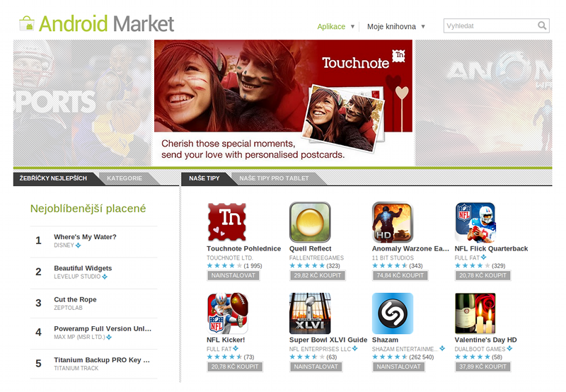This screenshot has height=392, width=566.
Task: Select the Anomaly Warzone Earth HD icon
Action: 393,222
